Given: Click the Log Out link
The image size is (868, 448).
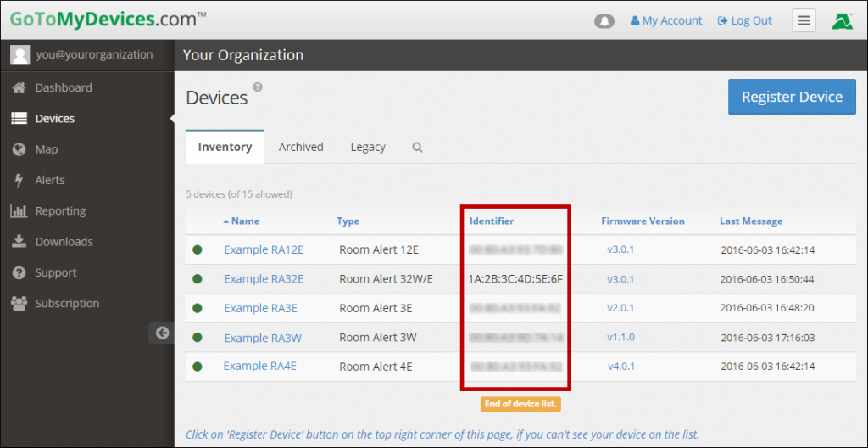Looking at the screenshot, I should click(744, 21).
